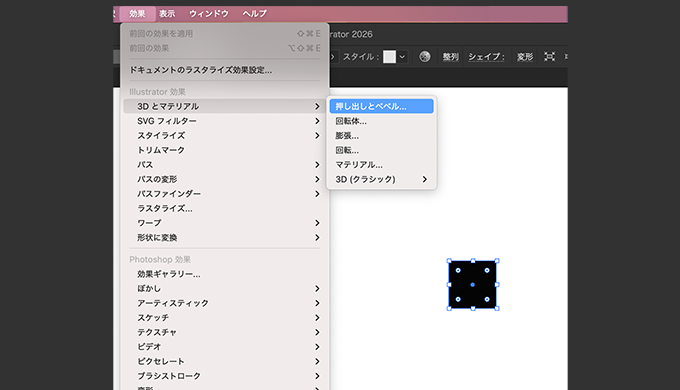Expand 3D (クラシック) submenu
This screenshot has height=390, width=680.
[381, 179]
